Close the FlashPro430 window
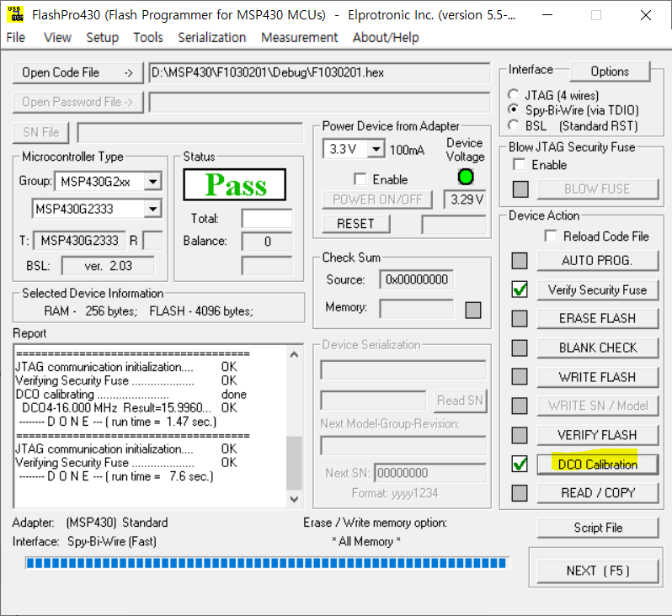 click(645, 15)
